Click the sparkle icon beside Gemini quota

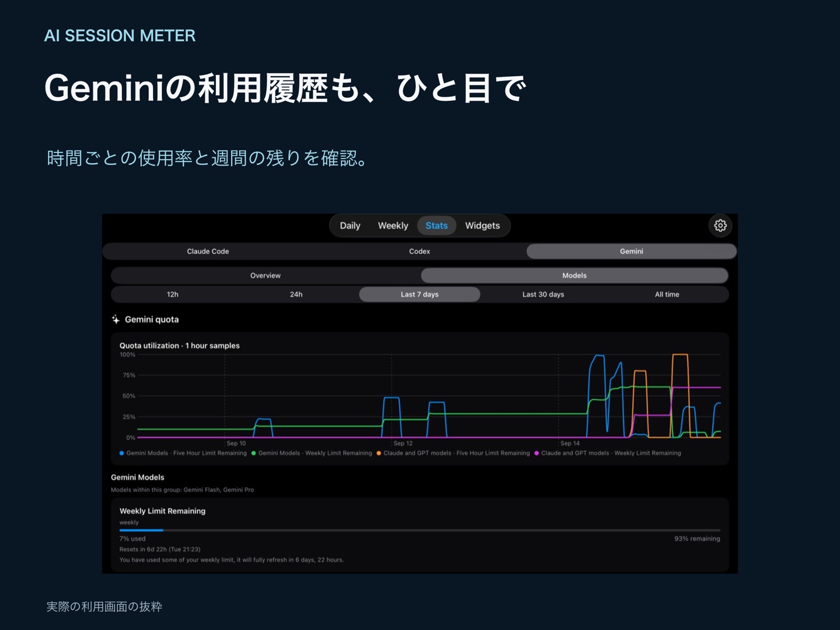(116, 319)
